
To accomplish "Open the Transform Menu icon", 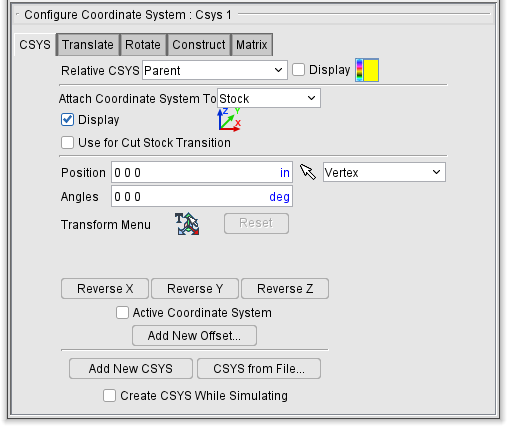I will (x=187, y=224).
